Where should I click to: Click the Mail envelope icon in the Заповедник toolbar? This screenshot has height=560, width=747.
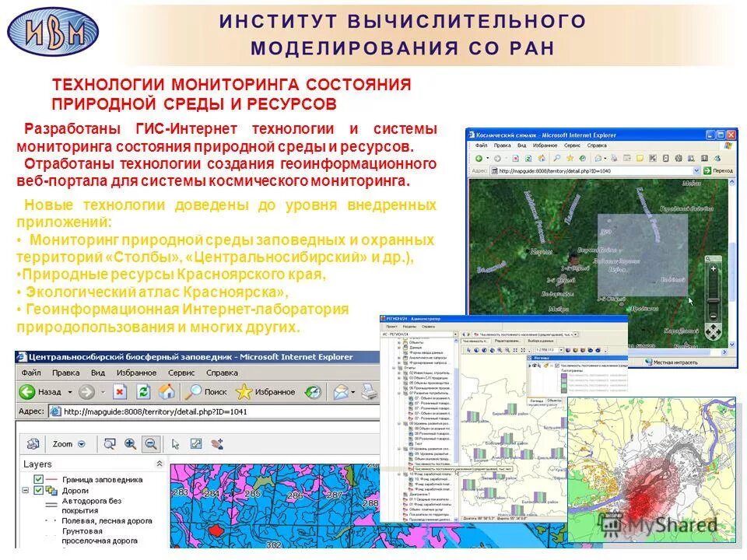pyautogui.click(x=341, y=392)
